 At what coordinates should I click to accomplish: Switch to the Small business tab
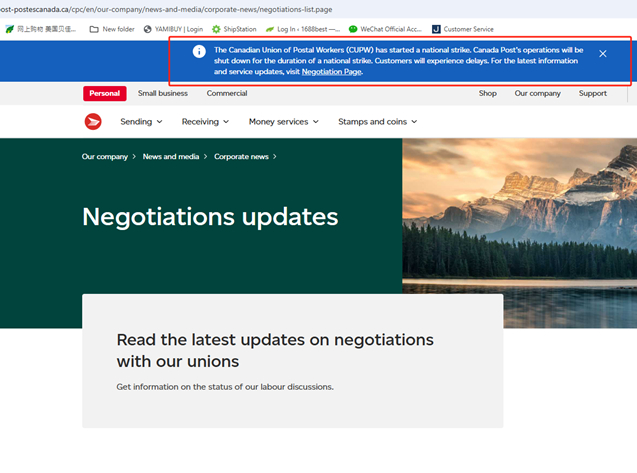pyautogui.click(x=162, y=93)
